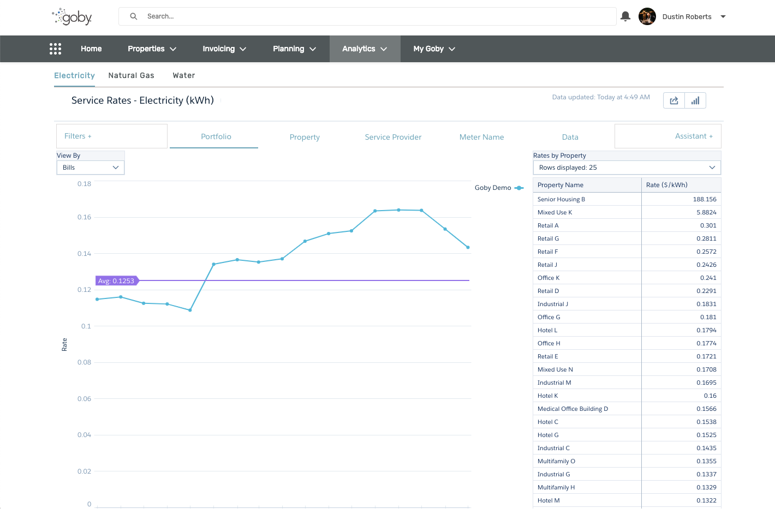Click in the Search input field

point(377,16)
